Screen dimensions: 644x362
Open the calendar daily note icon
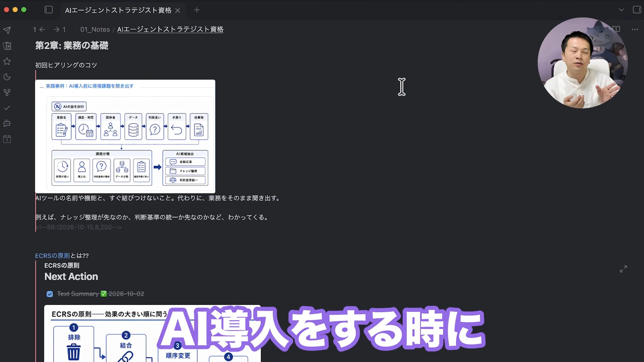7,139
